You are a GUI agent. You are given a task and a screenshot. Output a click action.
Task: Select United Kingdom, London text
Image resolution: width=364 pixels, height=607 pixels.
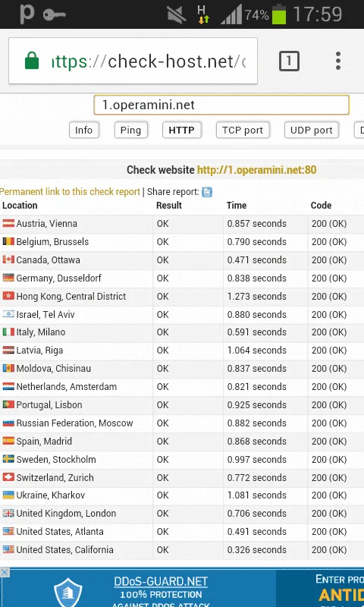[x=66, y=513]
